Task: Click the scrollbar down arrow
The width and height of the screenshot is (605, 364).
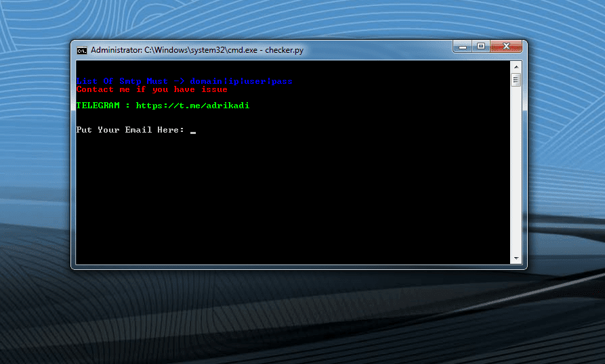Action: pos(516,258)
